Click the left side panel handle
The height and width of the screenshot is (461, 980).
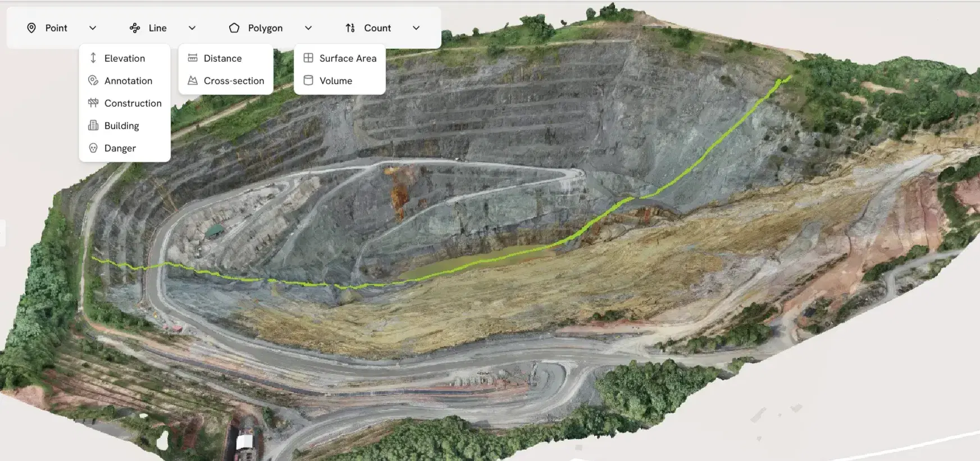pyautogui.click(x=2, y=233)
